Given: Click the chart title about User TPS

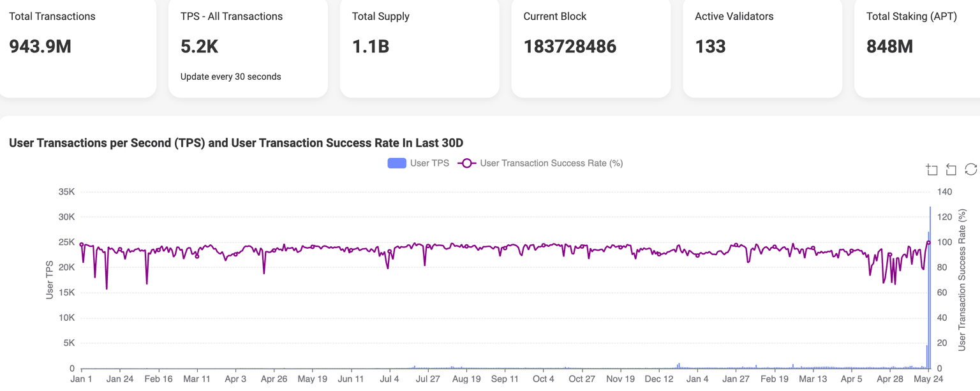Looking at the screenshot, I should click(236, 143).
